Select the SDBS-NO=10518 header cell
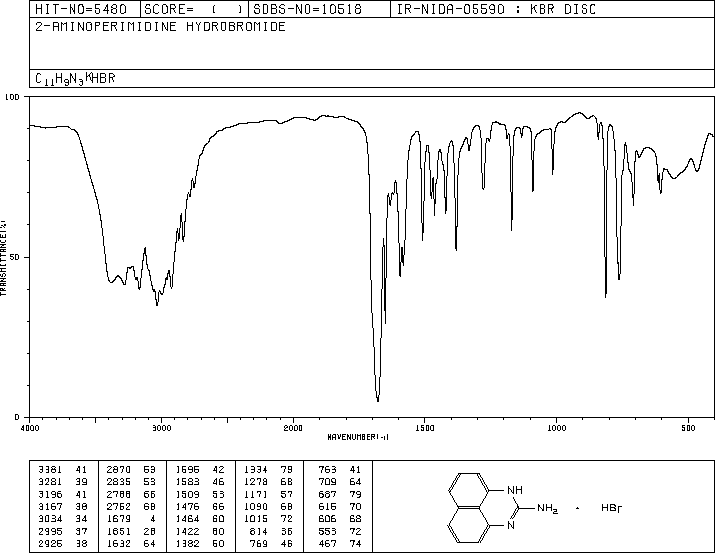This screenshot has height=553, width=715. [x=319, y=9]
